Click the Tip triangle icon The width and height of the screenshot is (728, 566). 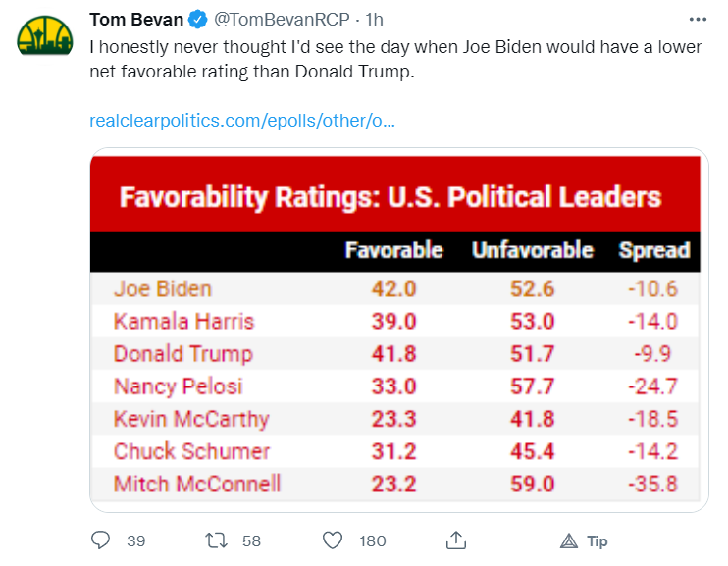[569, 540]
